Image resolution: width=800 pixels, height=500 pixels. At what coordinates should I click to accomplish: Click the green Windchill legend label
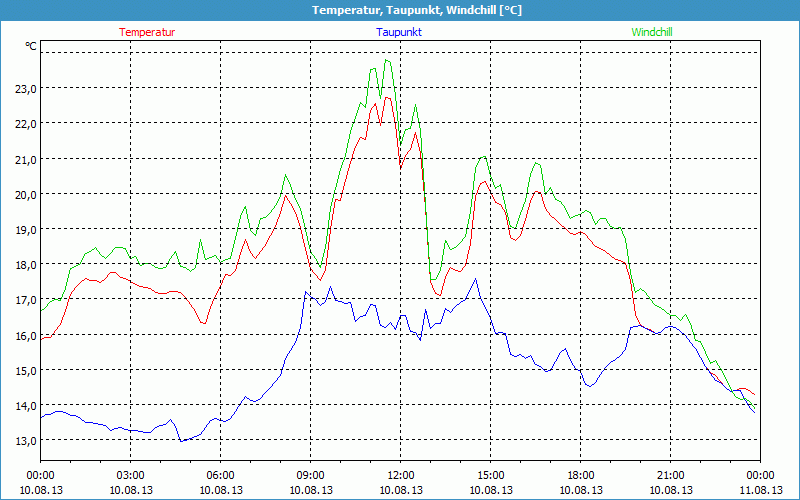click(x=652, y=32)
